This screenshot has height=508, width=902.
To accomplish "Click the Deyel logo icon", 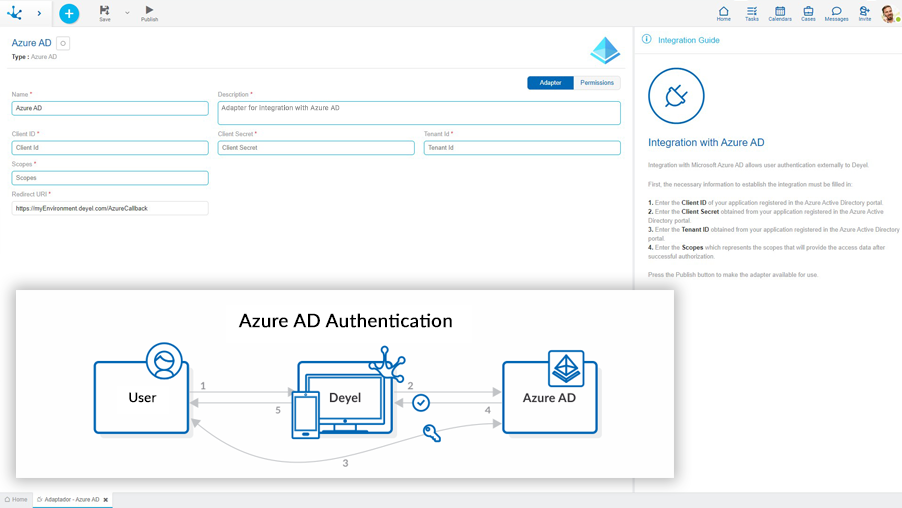I will (x=14, y=13).
